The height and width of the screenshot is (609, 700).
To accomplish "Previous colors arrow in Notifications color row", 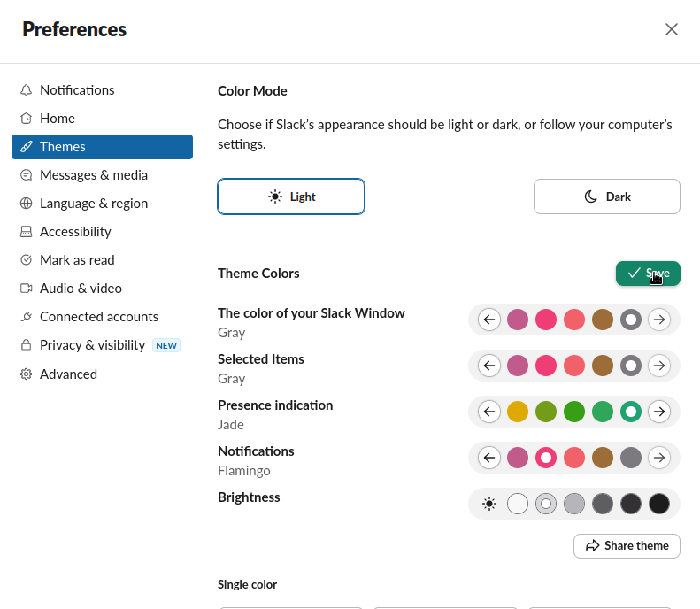I will point(489,458).
